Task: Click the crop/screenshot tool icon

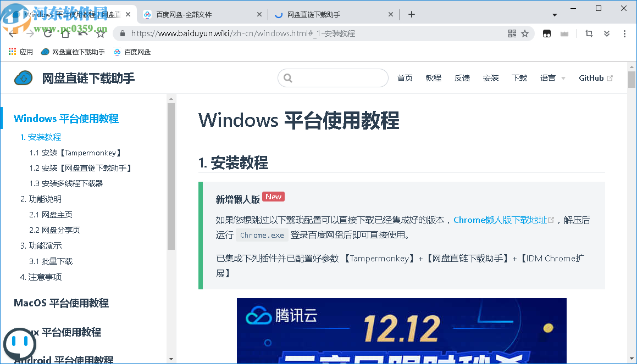Action: [589, 33]
